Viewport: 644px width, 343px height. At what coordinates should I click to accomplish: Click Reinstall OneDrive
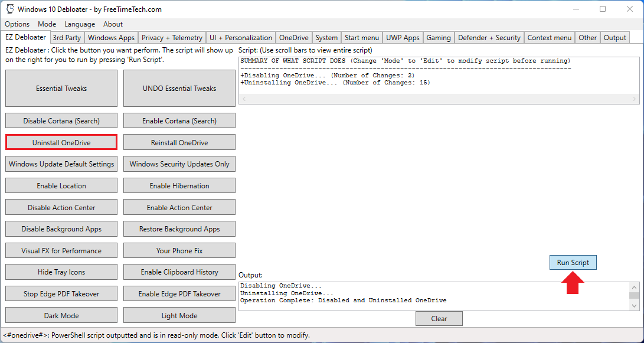click(x=179, y=142)
